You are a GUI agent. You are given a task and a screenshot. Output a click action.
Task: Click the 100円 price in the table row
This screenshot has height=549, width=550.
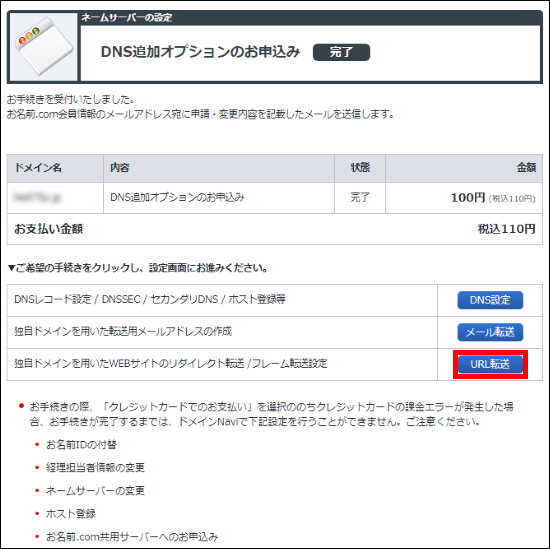pos(468,197)
